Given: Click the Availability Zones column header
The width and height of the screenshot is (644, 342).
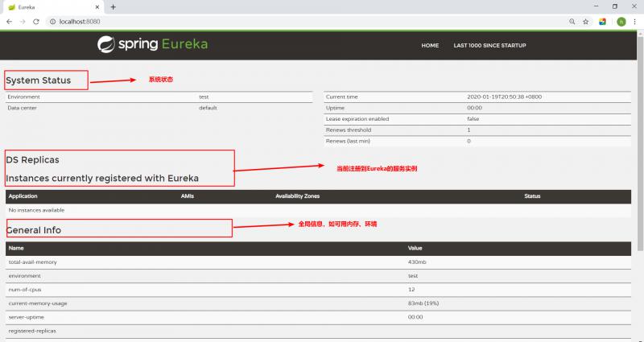Looking at the screenshot, I should click(x=297, y=196).
